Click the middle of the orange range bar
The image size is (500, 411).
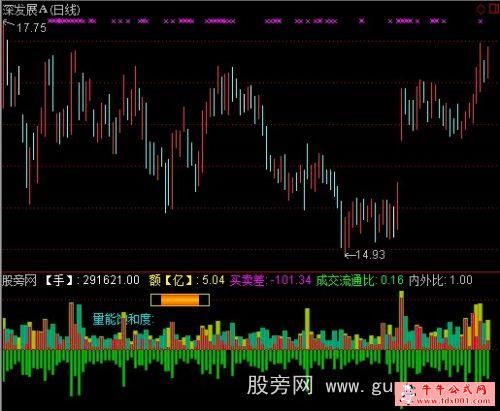click(x=180, y=300)
